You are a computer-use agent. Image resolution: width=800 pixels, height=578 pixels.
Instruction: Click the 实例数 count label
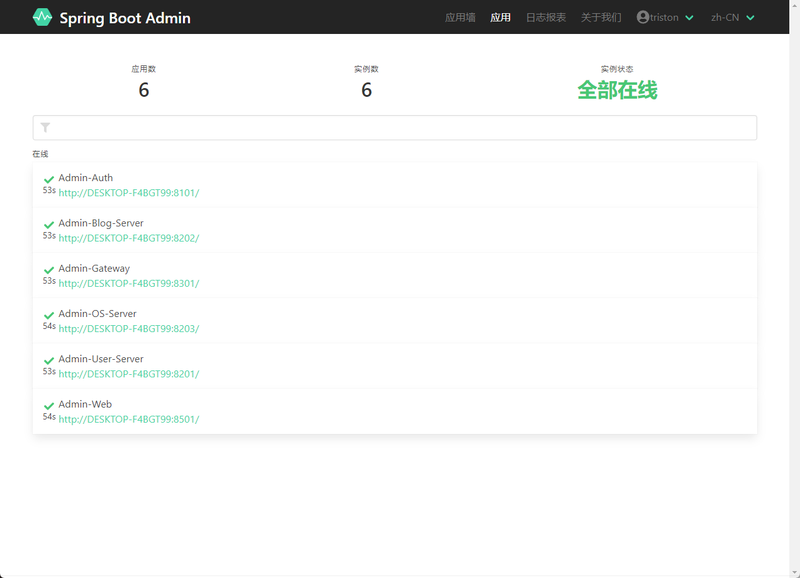click(x=366, y=69)
